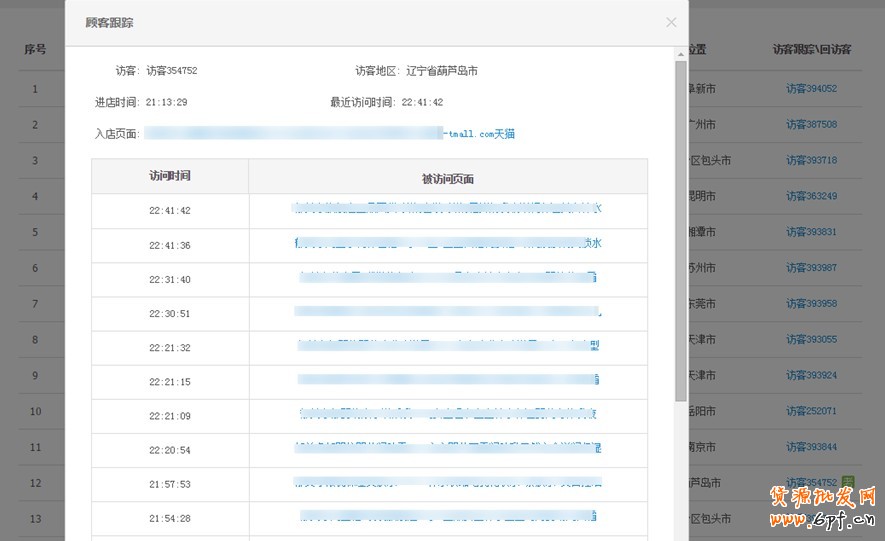This screenshot has width=885, height=541.
Task: Open visited page link at 22:21:32
Action: [447, 347]
